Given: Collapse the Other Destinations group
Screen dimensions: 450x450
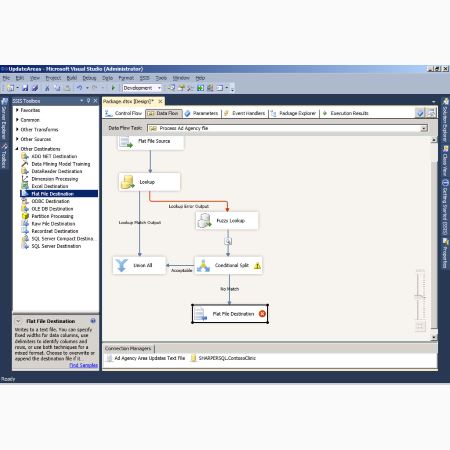Looking at the screenshot, I should (x=17, y=149).
